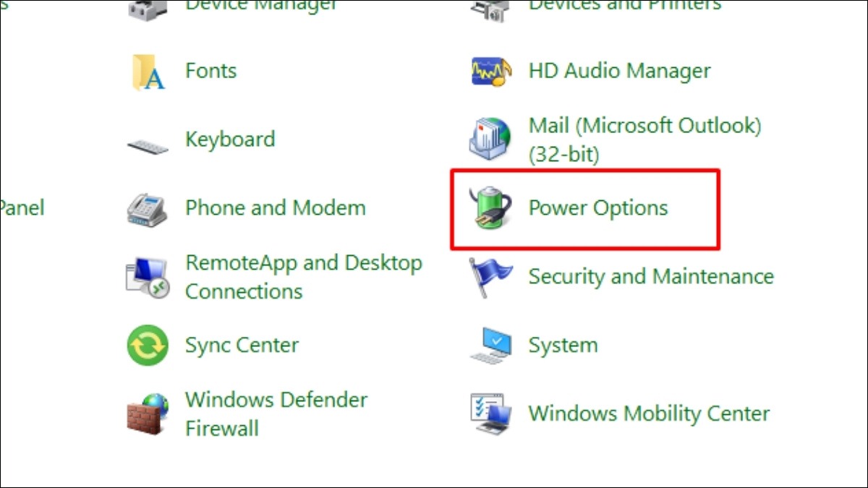Select the Keyboard icon

[x=148, y=146]
